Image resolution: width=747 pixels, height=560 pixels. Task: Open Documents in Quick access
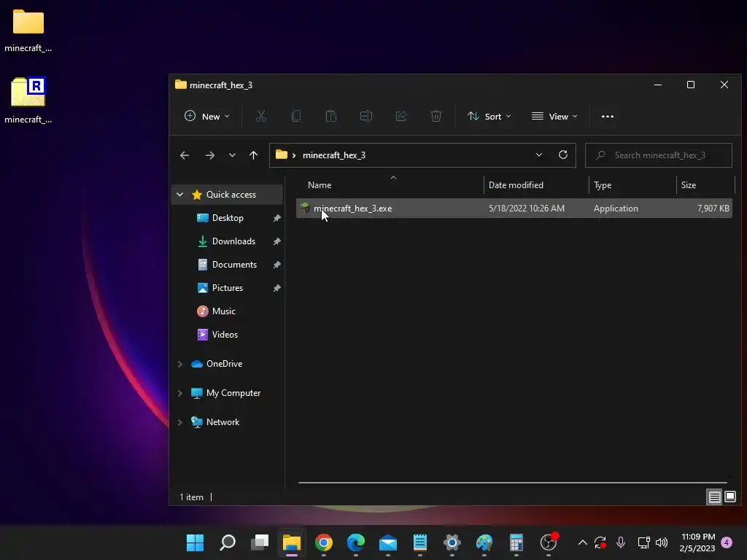tap(234, 265)
